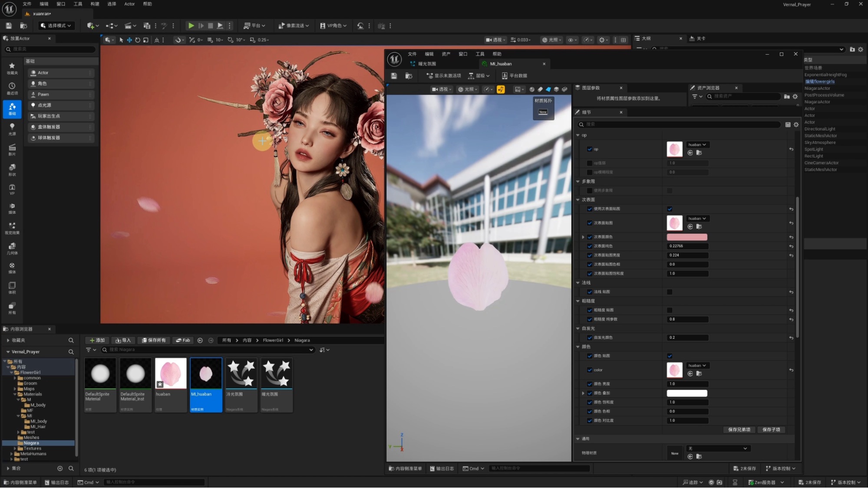Stop the play session in main toolbar

[211, 26]
